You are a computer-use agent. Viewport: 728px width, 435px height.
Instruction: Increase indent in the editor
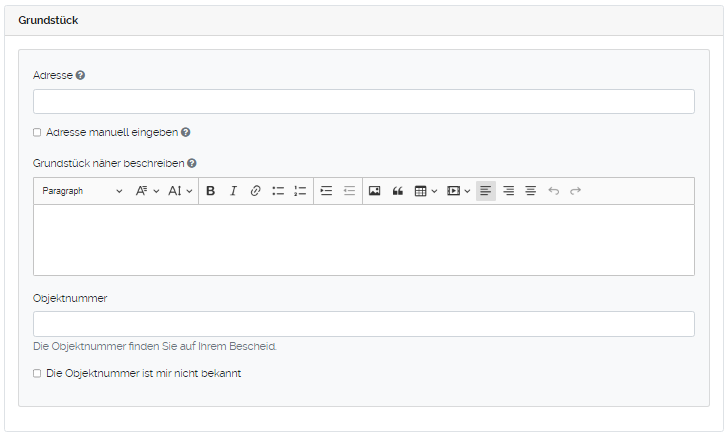(326, 191)
